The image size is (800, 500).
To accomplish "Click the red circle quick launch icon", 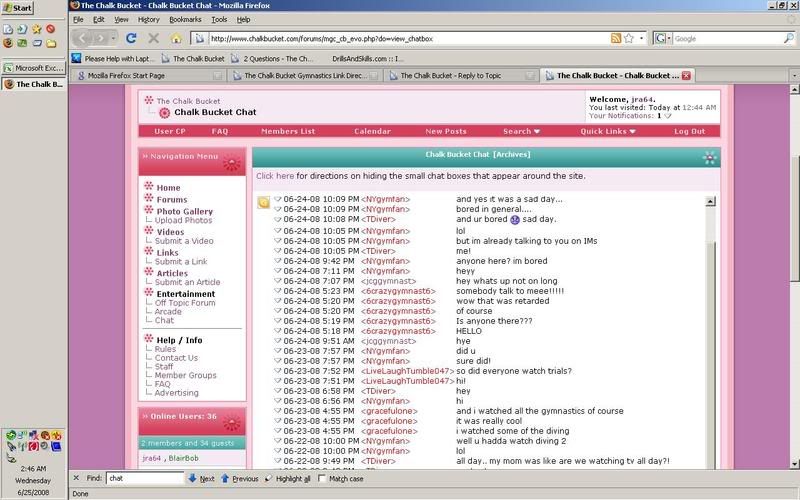I will 51,29.
